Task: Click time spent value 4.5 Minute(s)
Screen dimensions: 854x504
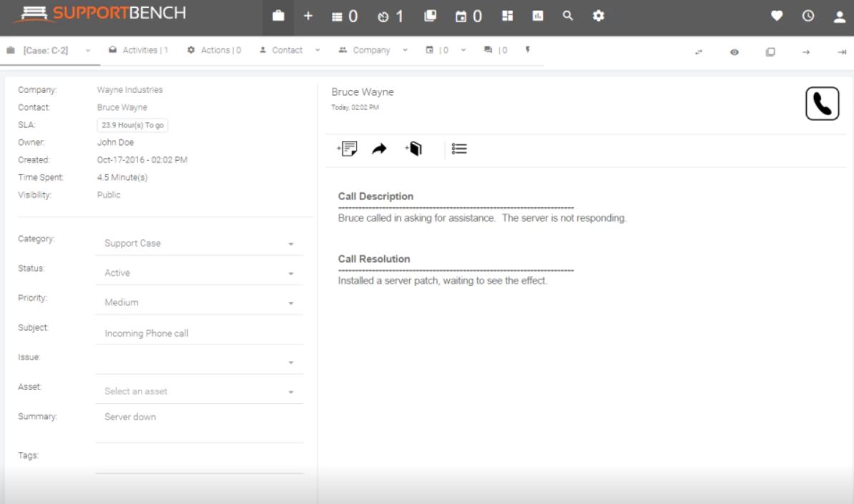Action: 122,177
